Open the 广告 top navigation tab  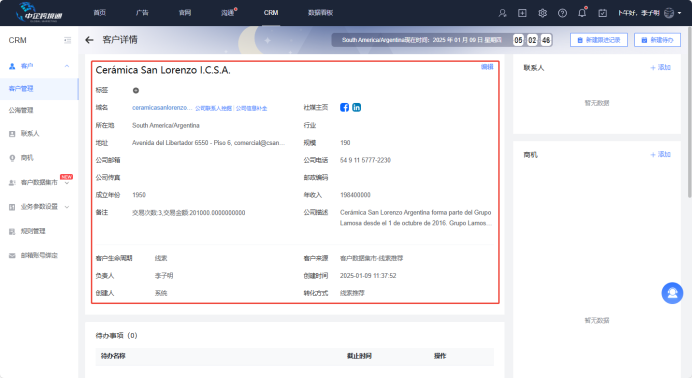coord(142,13)
